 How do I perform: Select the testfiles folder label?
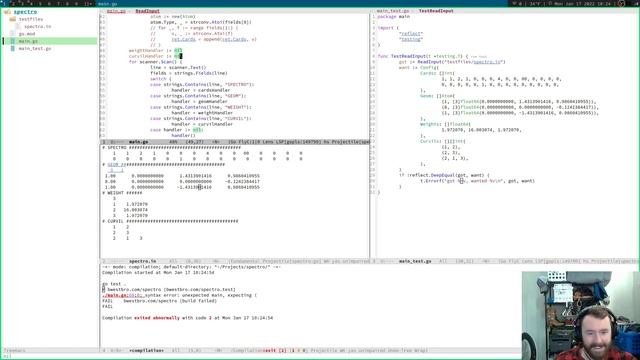pos(31,19)
